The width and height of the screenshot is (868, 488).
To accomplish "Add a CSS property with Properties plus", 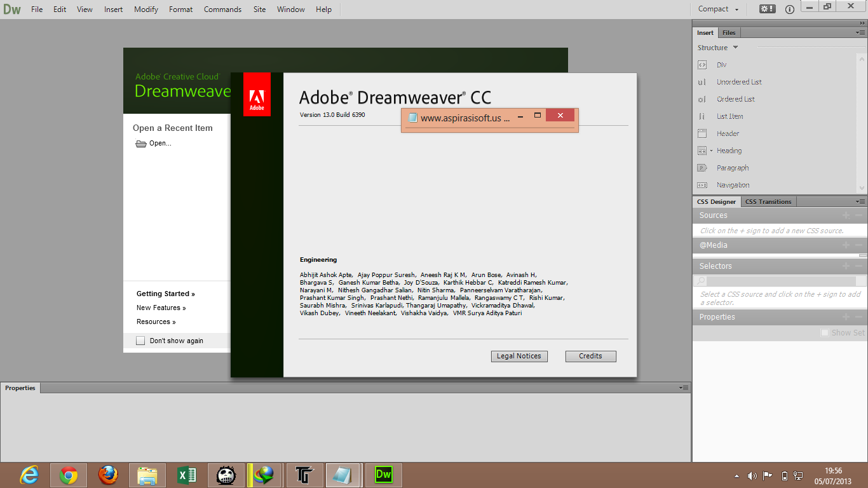I will click(x=846, y=317).
